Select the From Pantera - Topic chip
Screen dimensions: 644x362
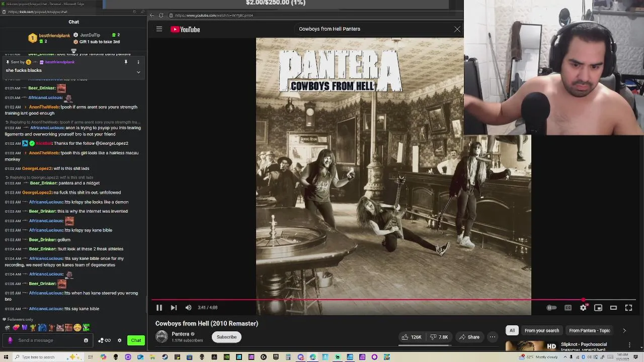(x=589, y=330)
